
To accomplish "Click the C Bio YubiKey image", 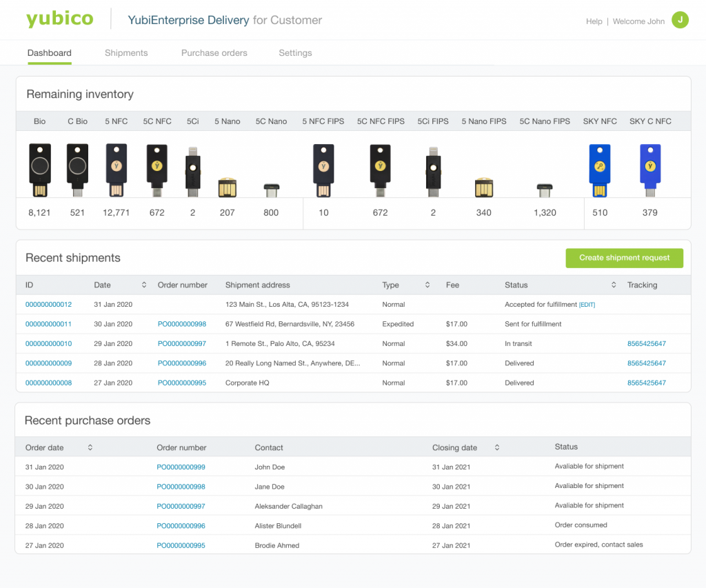I will click(77, 170).
